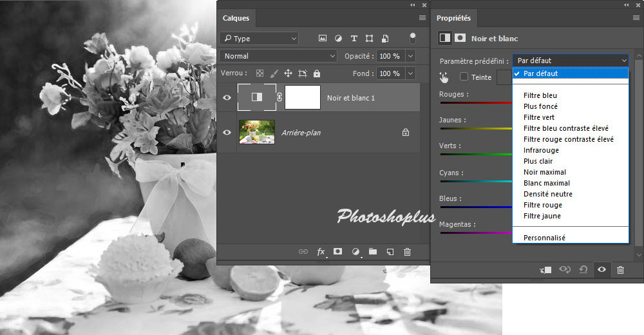Image resolution: width=644 pixels, height=335 pixels.
Task: Add a layer mask from Calques footer
Action: click(x=338, y=252)
